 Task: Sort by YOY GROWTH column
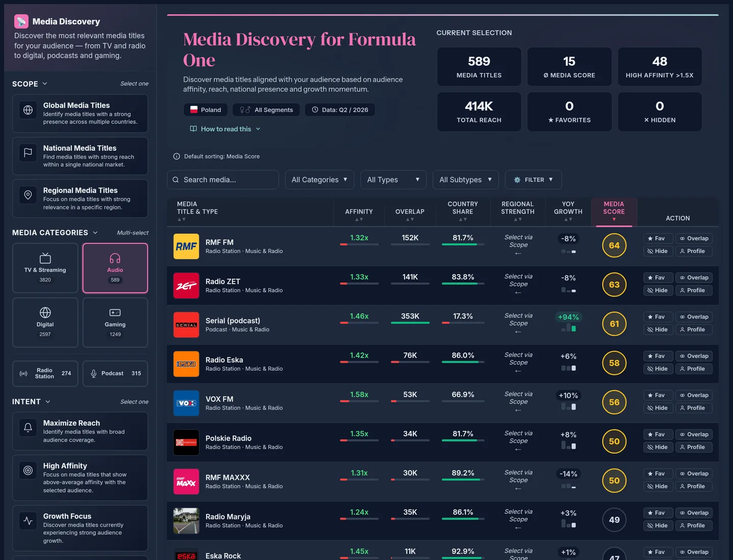pos(568,211)
